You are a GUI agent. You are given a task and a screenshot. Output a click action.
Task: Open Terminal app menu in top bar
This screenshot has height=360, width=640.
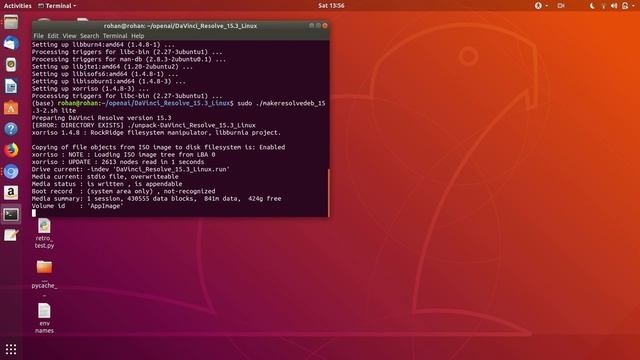pos(57,6)
